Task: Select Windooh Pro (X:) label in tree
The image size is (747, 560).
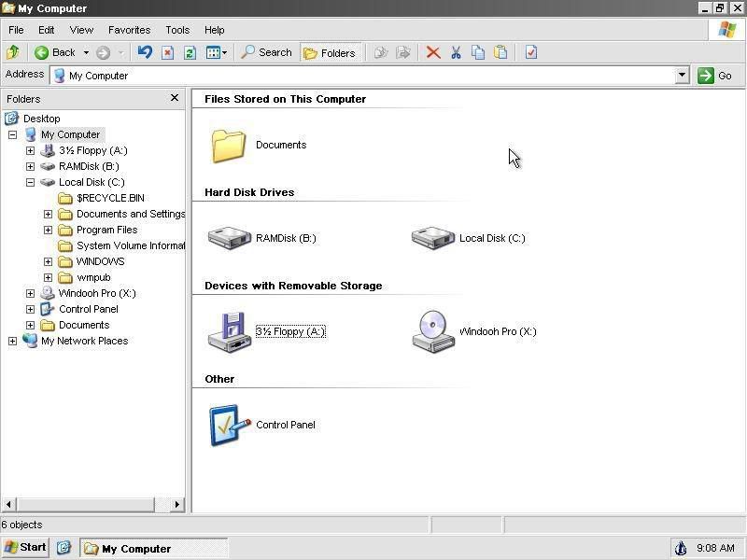Action: [x=97, y=293]
